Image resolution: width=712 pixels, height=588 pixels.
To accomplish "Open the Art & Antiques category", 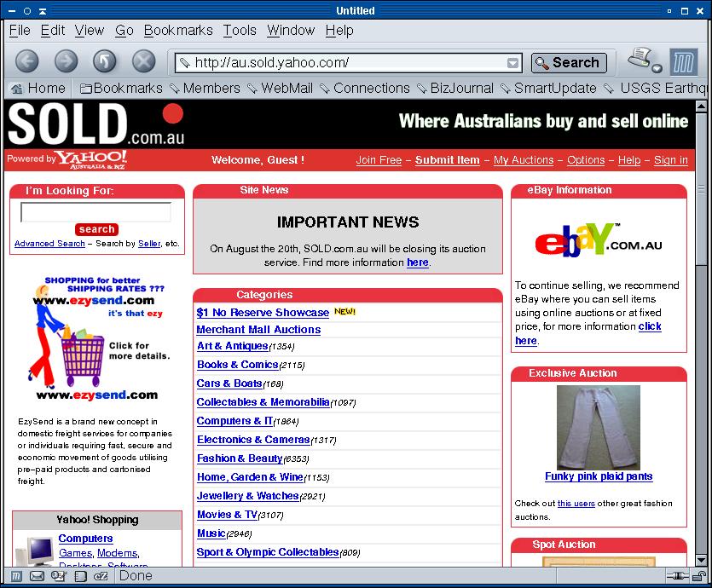I will click(x=233, y=346).
